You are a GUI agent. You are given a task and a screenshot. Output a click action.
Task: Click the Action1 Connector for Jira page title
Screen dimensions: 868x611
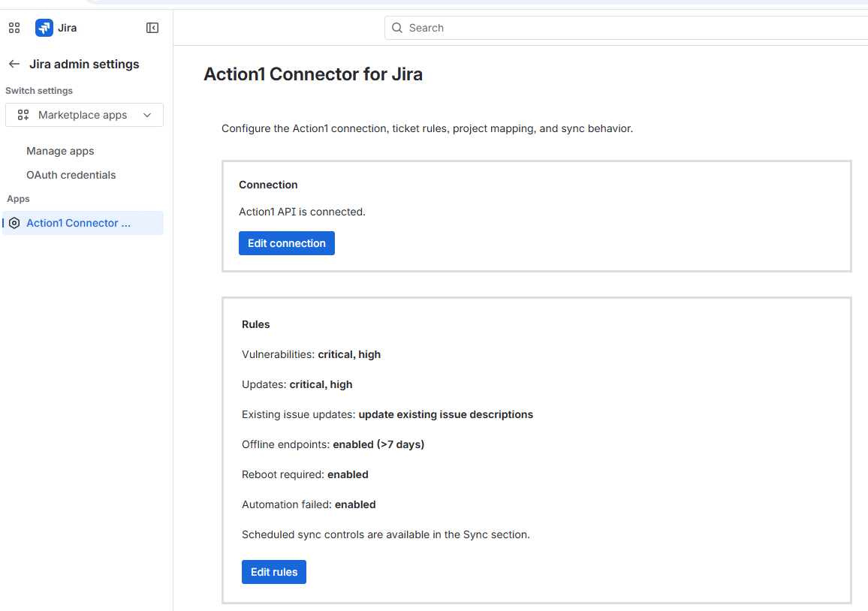pos(313,74)
